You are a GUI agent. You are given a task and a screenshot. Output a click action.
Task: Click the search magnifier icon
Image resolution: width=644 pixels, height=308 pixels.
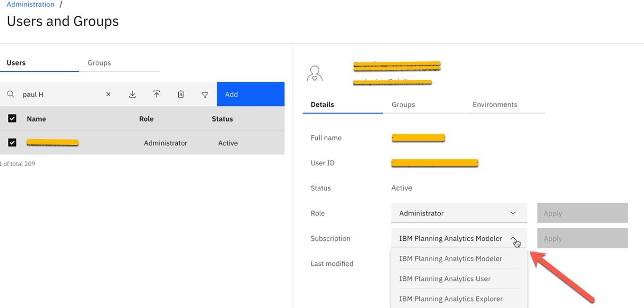click(11, 94)
